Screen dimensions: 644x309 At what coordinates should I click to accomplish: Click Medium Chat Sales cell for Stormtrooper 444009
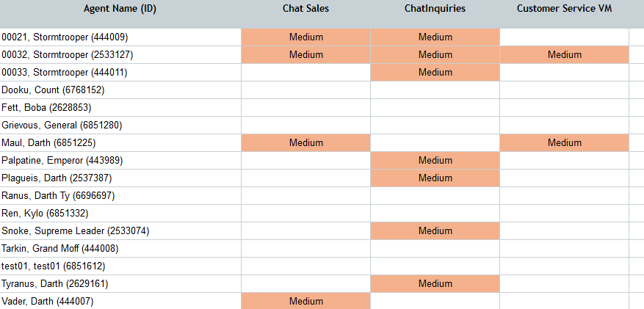coord(305,37)
